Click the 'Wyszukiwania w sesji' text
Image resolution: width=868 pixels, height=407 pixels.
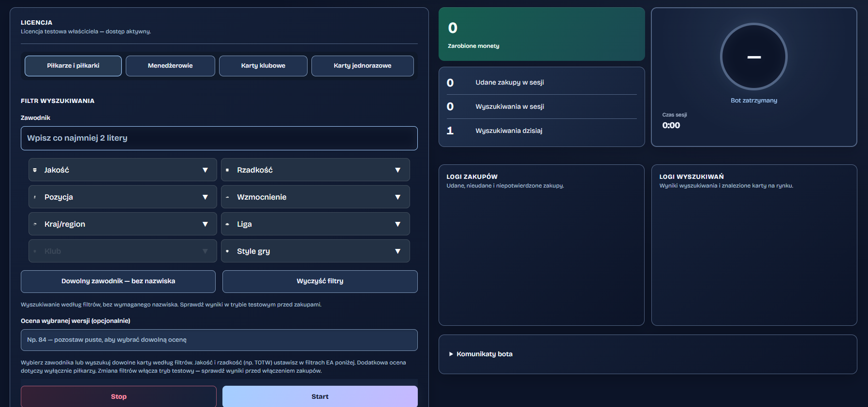pos(510,106)
